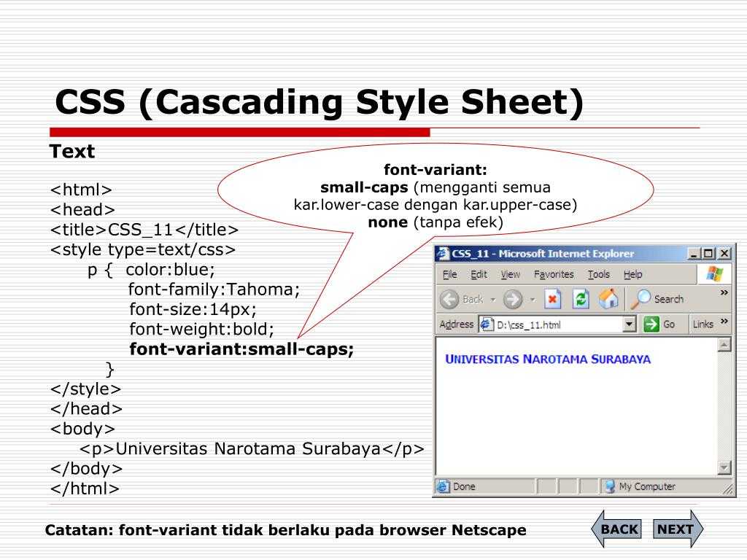Screen dimensions: 747x560
Task: Open the Home page icon
Action: [x=608, y=299]
